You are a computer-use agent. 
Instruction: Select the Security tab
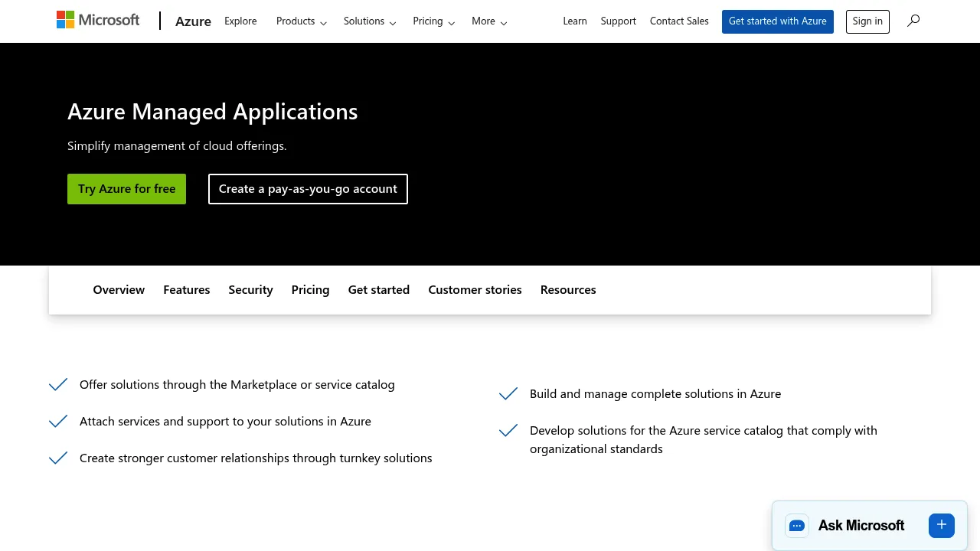coord(250,290)
